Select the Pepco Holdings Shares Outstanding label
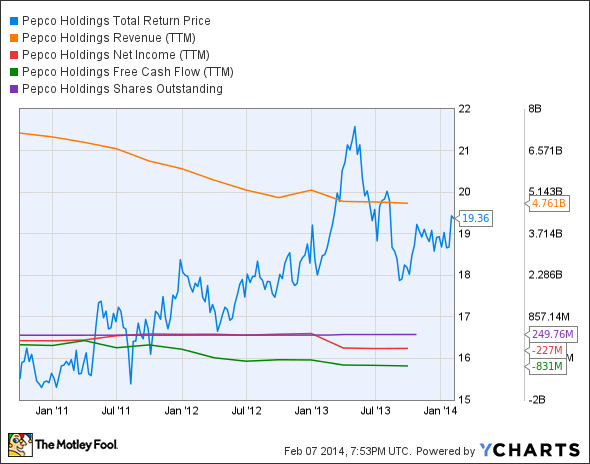Viewport: 590px width, 464px height. pyautogui.click(x=122, y=89)
